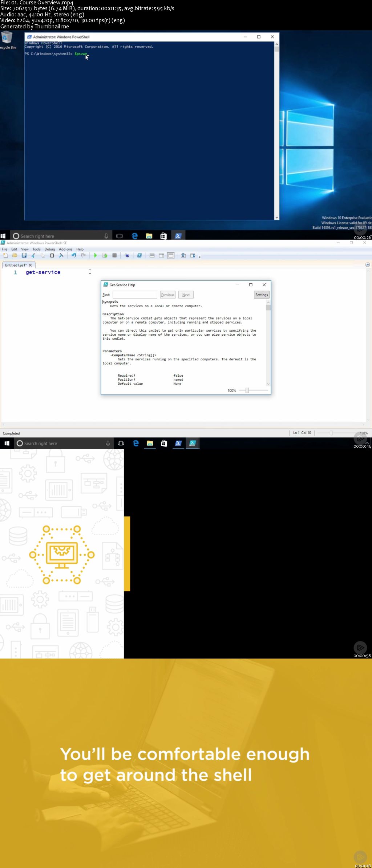The image size is (372, 868).
Task: Click the Show Command Add-on toolbar icon
Action: (x=193, y=256)
